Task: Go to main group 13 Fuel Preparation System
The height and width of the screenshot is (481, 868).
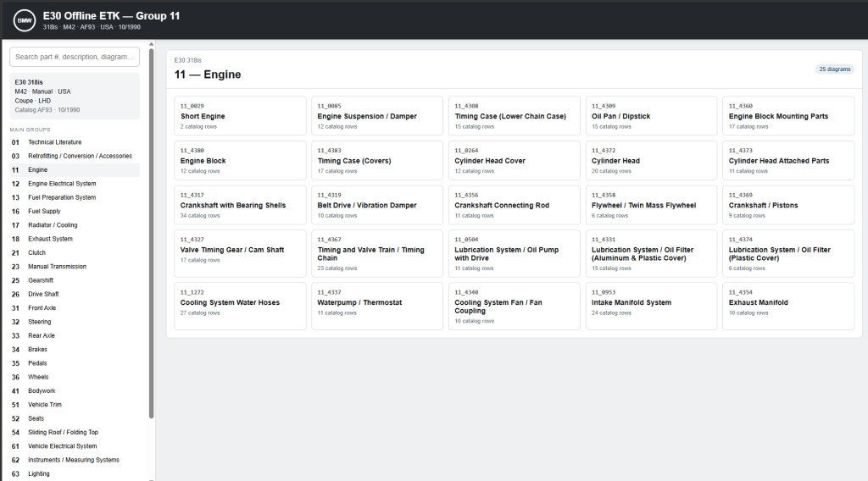Action: 75,197
